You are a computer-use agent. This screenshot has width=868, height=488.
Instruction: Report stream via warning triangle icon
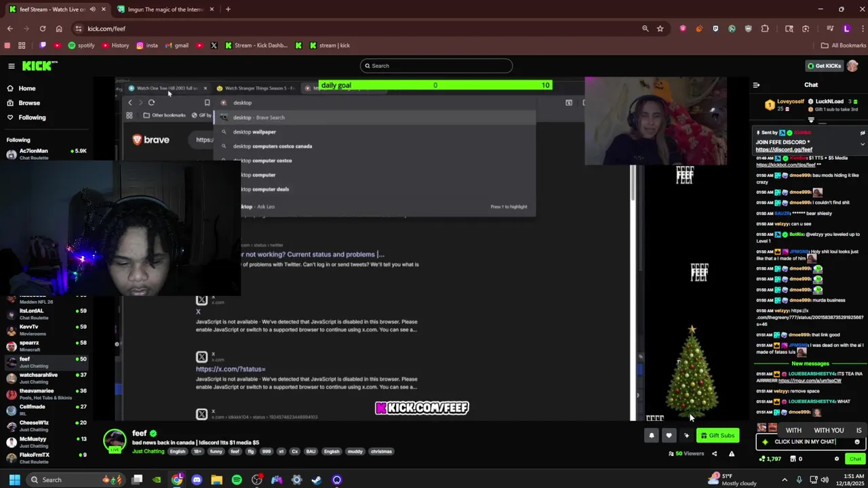pos(732,454)
